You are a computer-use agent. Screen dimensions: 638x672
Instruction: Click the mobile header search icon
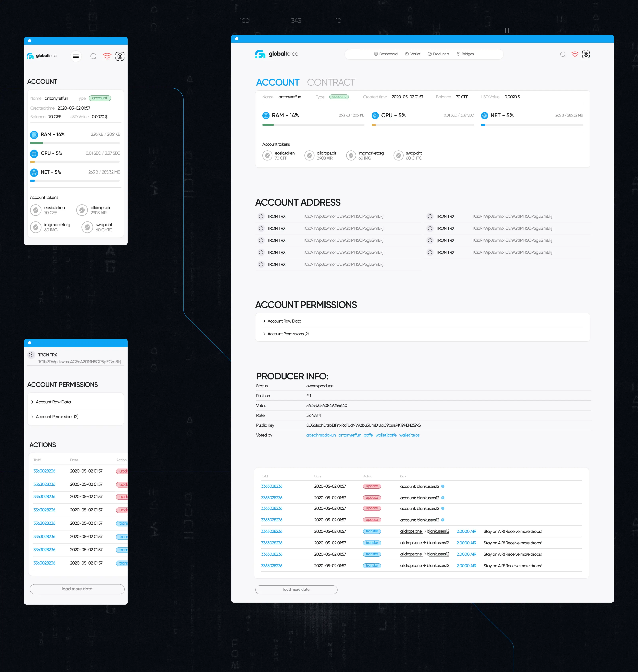pos(93,56)
